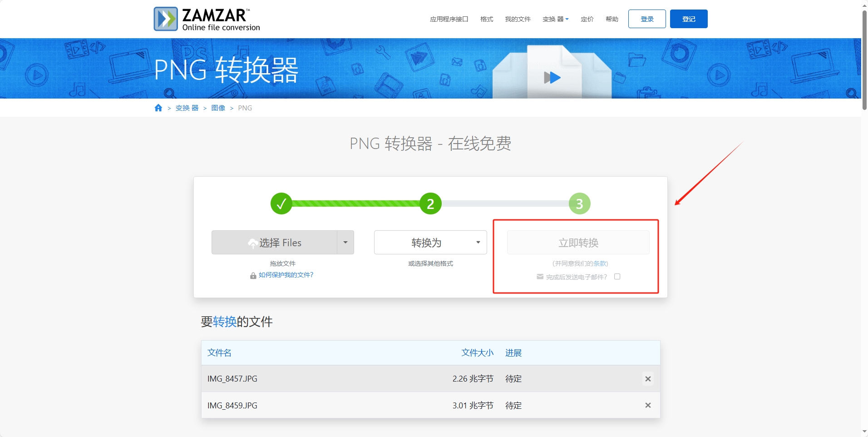Viewport: 868px width, 437px height.
Task: Remove IMG_8457.JPG using its X icon
Action: [x=648, y=378]
